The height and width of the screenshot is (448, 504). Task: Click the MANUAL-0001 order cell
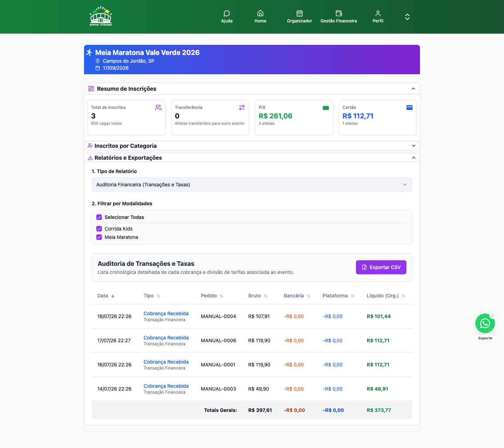tap(218, 365)
